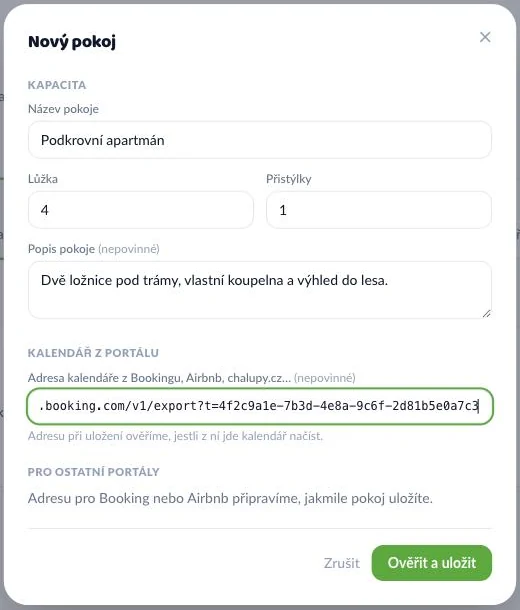Click the textarea resize handle in corner

coord(486,314)
